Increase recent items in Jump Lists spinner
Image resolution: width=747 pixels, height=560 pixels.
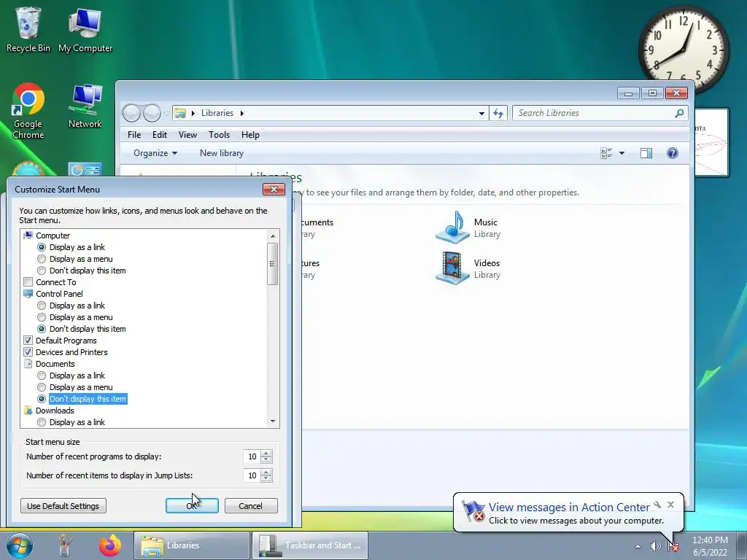[x=266, y=472]
